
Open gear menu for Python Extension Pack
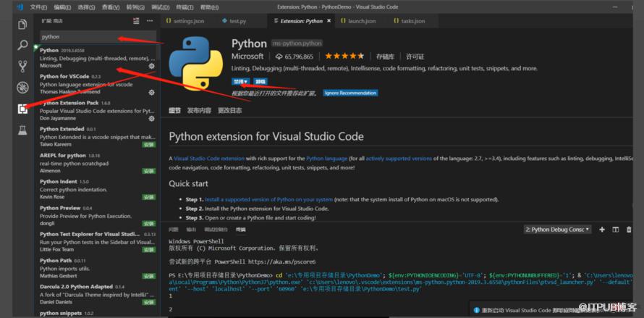(151, 119)
